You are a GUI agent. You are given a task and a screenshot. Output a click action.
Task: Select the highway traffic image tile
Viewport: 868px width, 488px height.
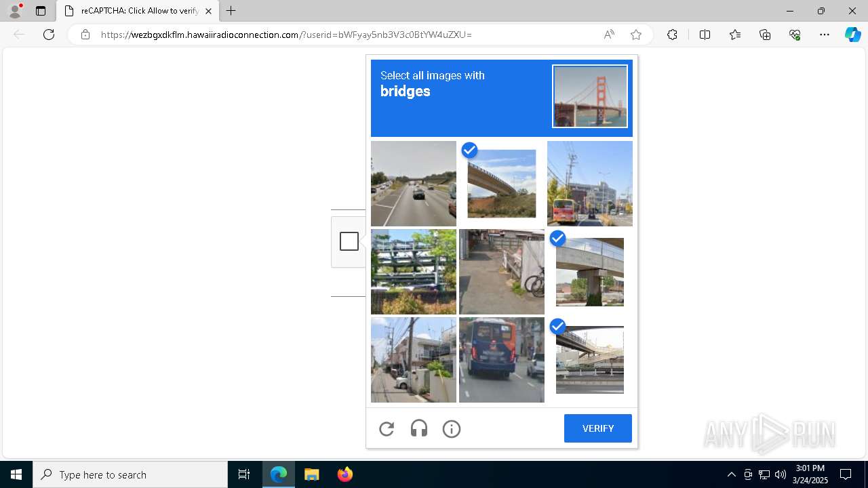[414, 184]
